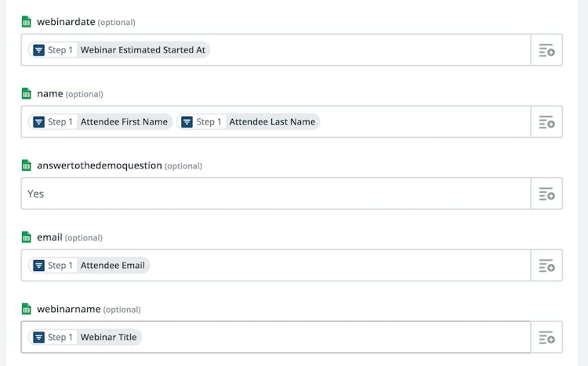
Task: Click insert-field icon for webinardate row
Action: point(546,50)
